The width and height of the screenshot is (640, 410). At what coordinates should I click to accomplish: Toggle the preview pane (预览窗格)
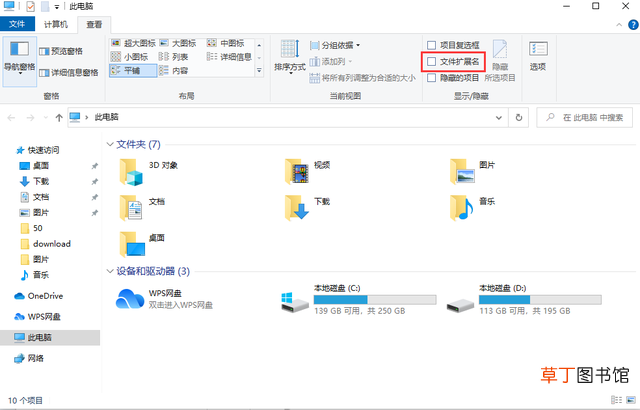click(x=60, y=51)
